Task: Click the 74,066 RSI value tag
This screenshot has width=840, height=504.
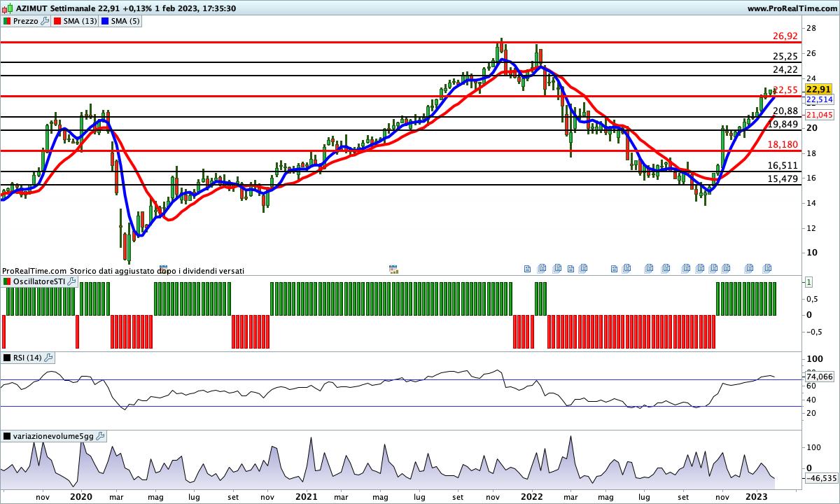Action: (x=820, y=377)
